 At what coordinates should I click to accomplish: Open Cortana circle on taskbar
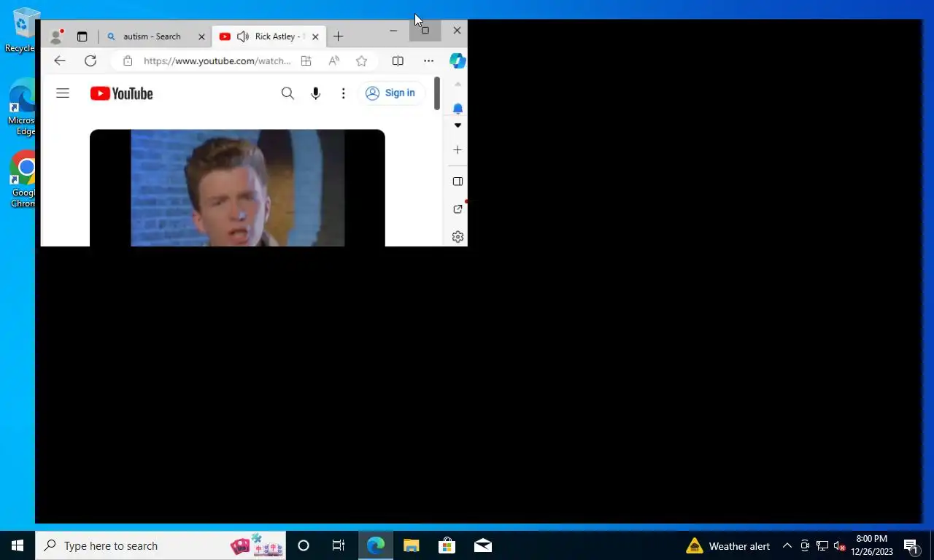click(304, 545)
